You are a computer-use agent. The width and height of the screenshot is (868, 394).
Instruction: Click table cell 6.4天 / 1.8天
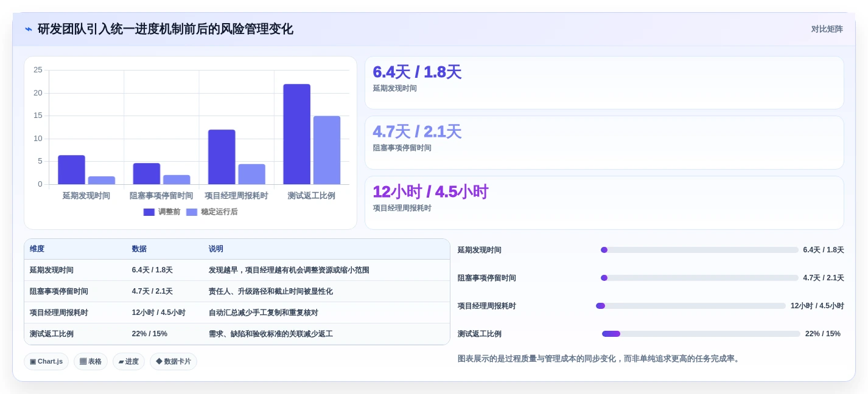tap(152, 270)
